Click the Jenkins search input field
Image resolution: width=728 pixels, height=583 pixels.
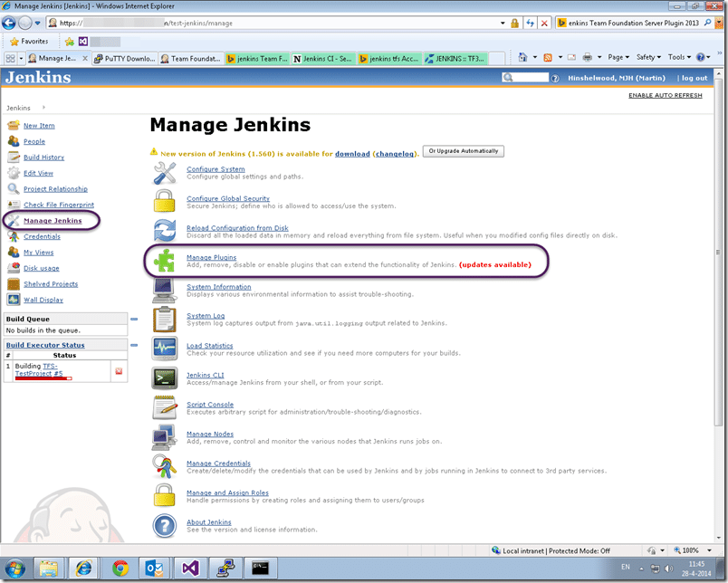pyautogui.click(x=532, y=78)
